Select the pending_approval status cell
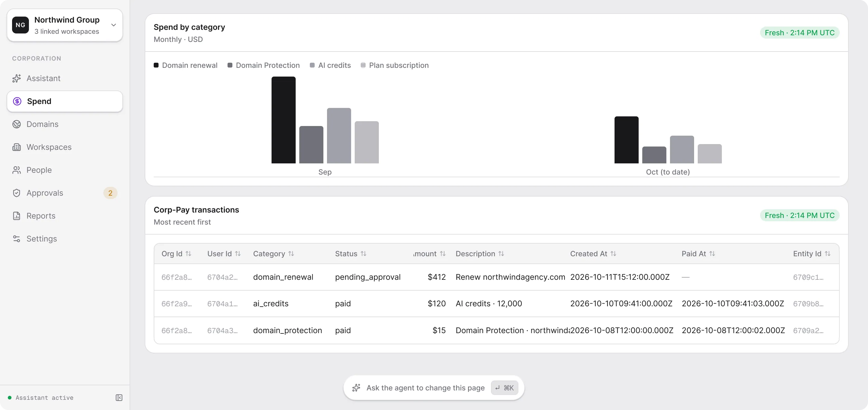The width and height of the screenshot is (868, 410). click(x=368, y=277)
